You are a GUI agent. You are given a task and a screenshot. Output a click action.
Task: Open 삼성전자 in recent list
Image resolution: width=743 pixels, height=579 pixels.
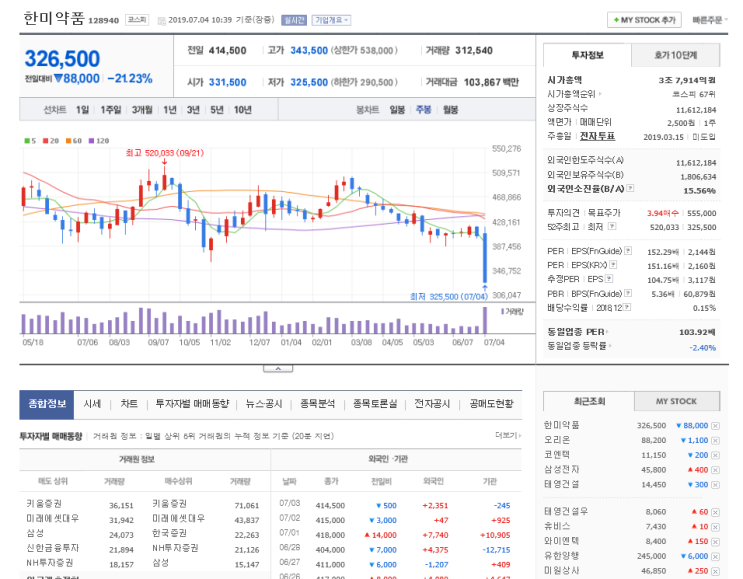pyautogui.click(x=562, y=470)
